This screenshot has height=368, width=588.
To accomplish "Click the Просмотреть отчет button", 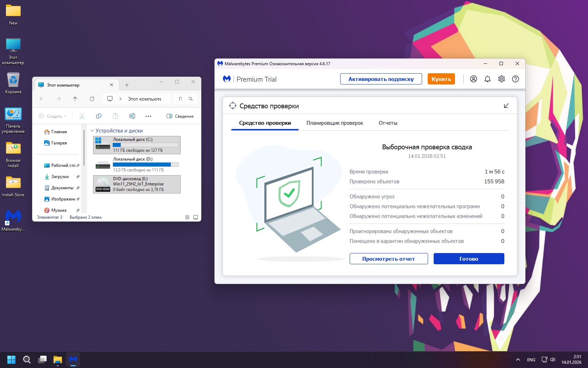I will [x=388, y=259].
